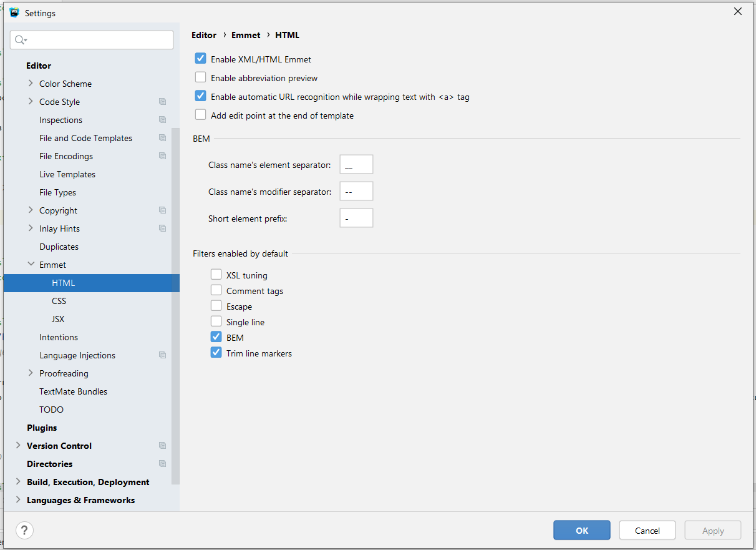The height and width of the screenshot is (550, 756).
Task: Click the Emmet breadcrumb in the header
Action: (246, 35)
